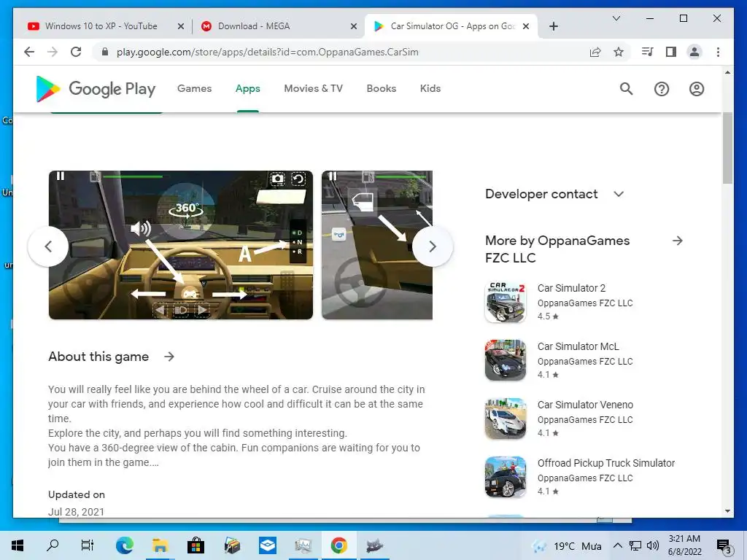Click Chrome taskbar icon
The width and height of the screenshot is (747, 560).
coord(338,545)
